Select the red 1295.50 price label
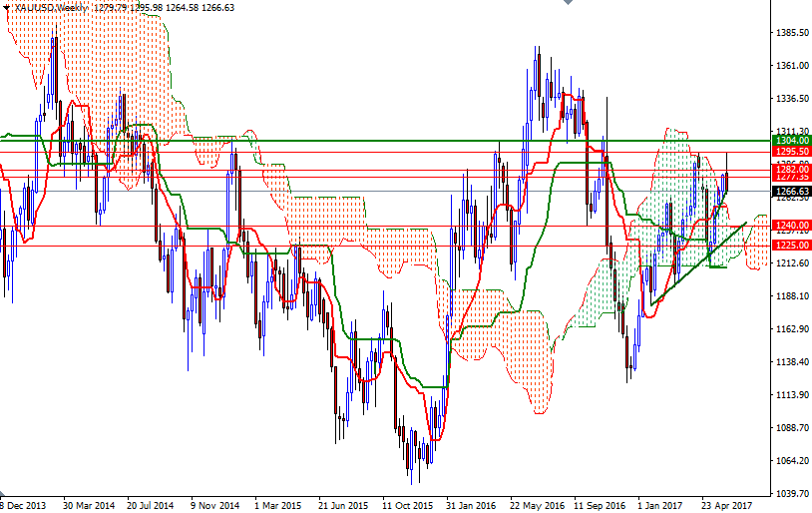The width and height of the screenshot is (812, 513). coord(791,152)
